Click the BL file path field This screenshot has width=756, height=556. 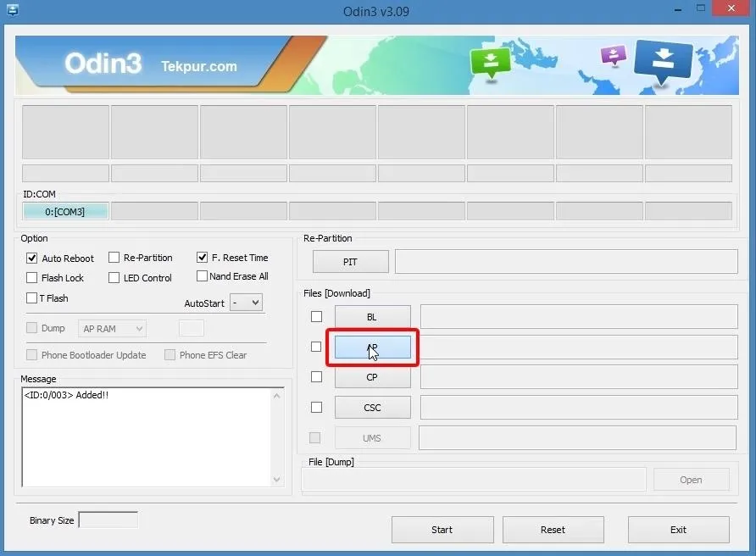click(579, 317)
